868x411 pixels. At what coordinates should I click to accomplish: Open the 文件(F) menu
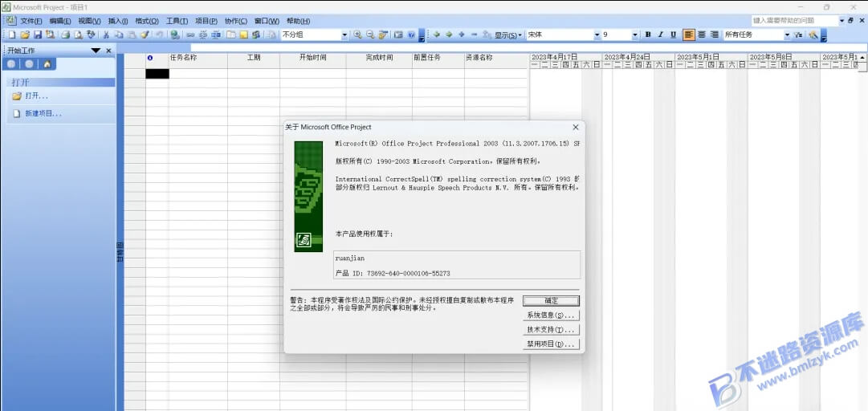coord(31,21)
